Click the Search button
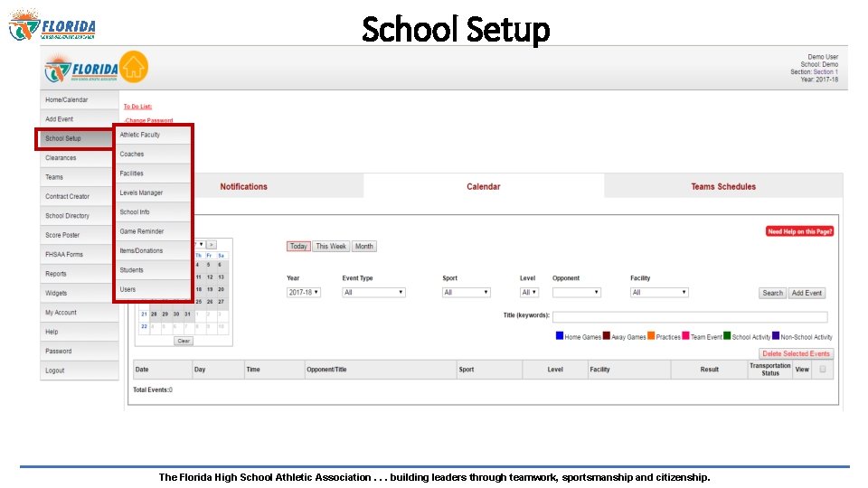Image resolution: width=868 pixels, height=488 pixels. click(772, 293)
